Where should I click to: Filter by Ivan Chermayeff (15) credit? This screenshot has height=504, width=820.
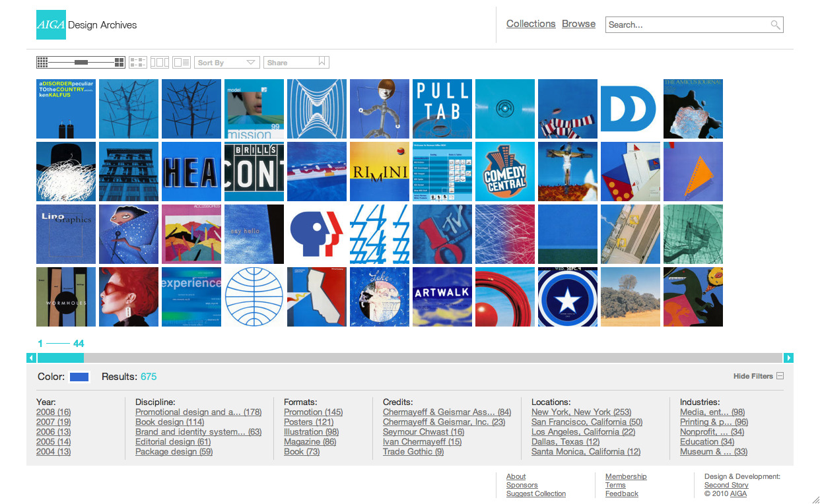(x=423, y=442)
